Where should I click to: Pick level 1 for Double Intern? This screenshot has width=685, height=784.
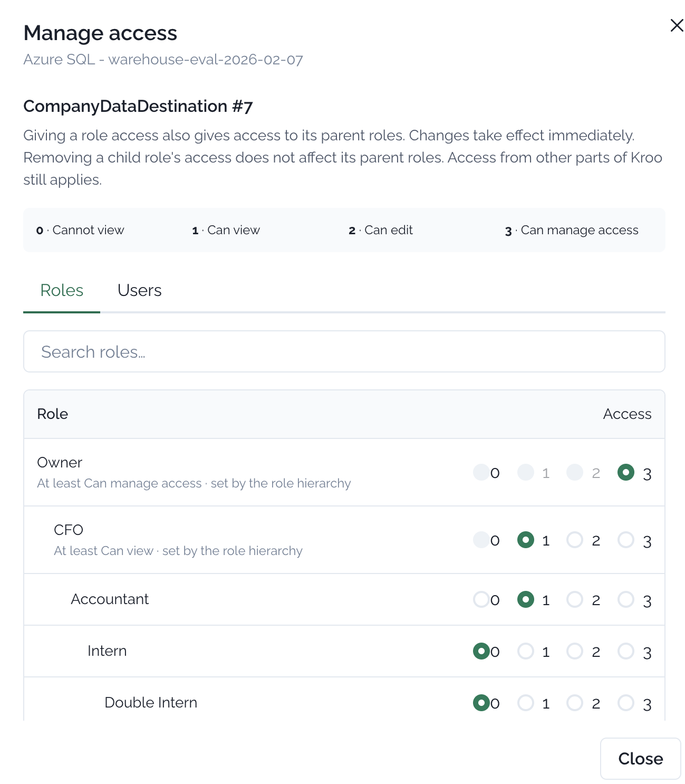coord(526,703)
